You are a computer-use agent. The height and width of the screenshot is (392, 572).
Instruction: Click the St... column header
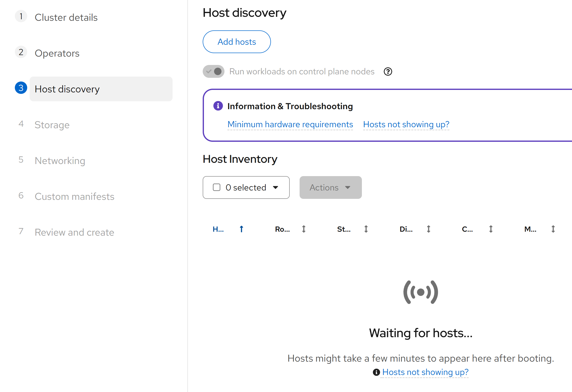[344, 229]
